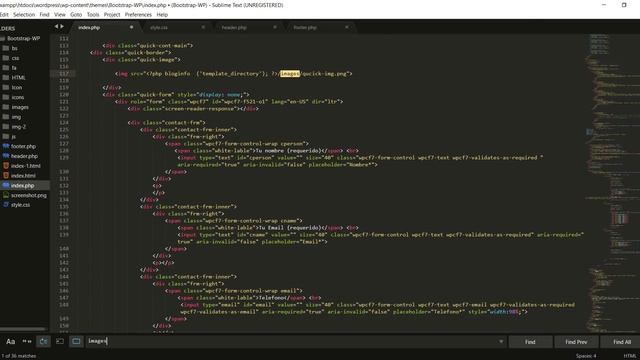Expand the js folder in sidebar
The image size is (640, 360).
point(5,136)
